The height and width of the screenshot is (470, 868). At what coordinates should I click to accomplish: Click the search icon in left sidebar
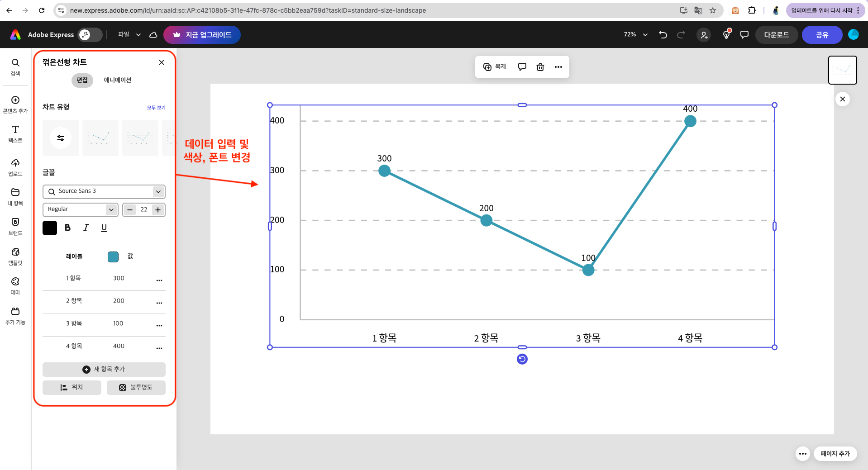pyautogui.click(x=15, y=63)
